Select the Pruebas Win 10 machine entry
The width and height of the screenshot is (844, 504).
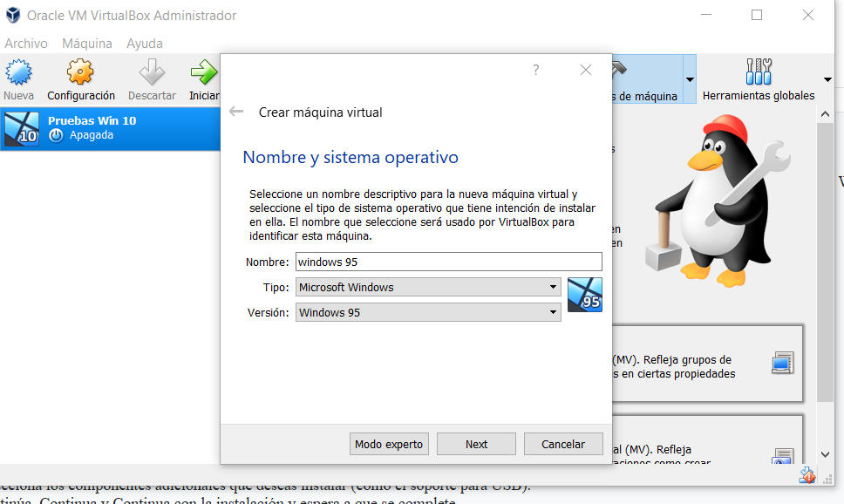pos(111,129)
